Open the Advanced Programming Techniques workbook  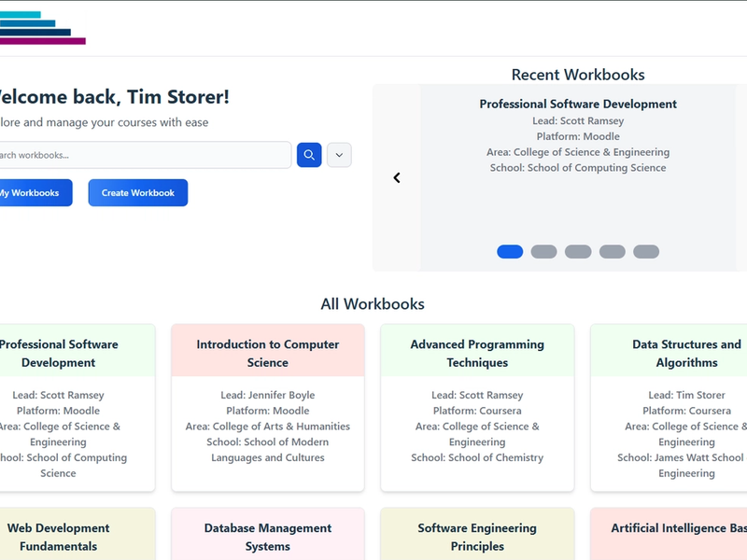pos(477,406)
